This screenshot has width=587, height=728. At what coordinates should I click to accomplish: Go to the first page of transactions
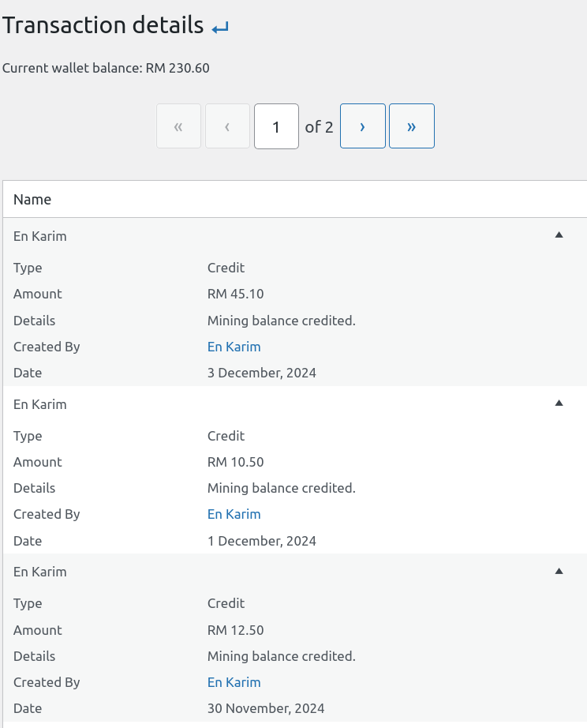tap(178, 126)
